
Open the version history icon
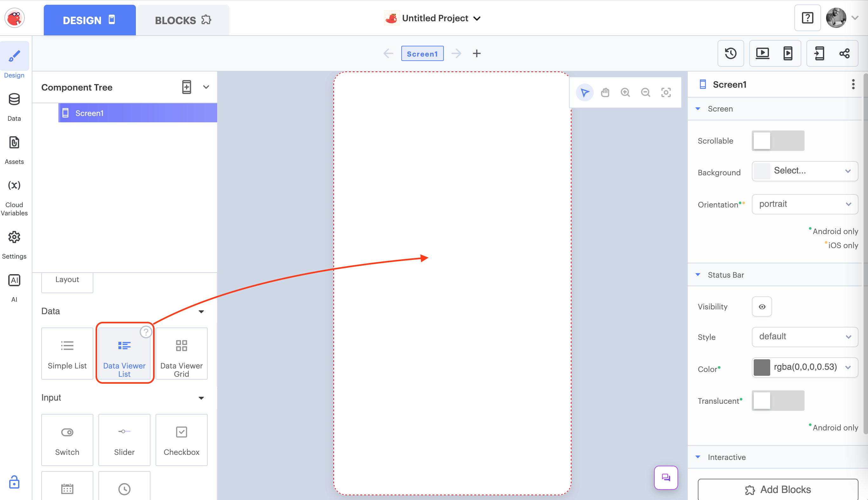click(730, 54)
